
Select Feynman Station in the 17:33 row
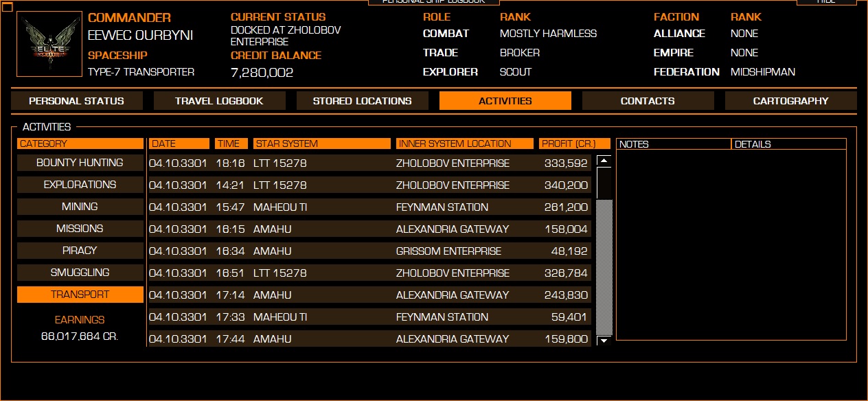[x=442, y=317]
